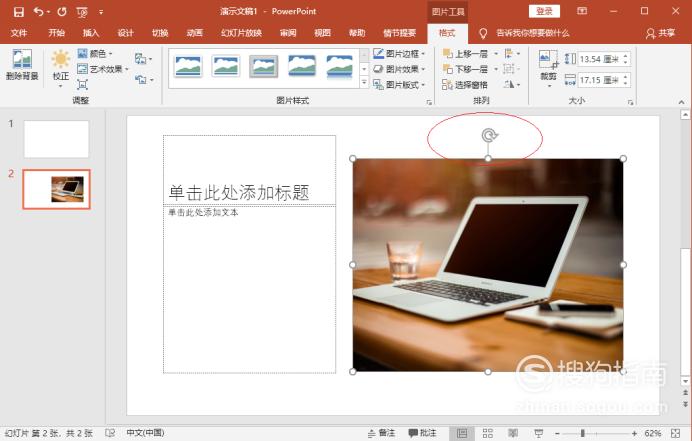Open Picture Styles group dialog launcher
This screenshot has height=441, width=692.
(x=429, y=102)
